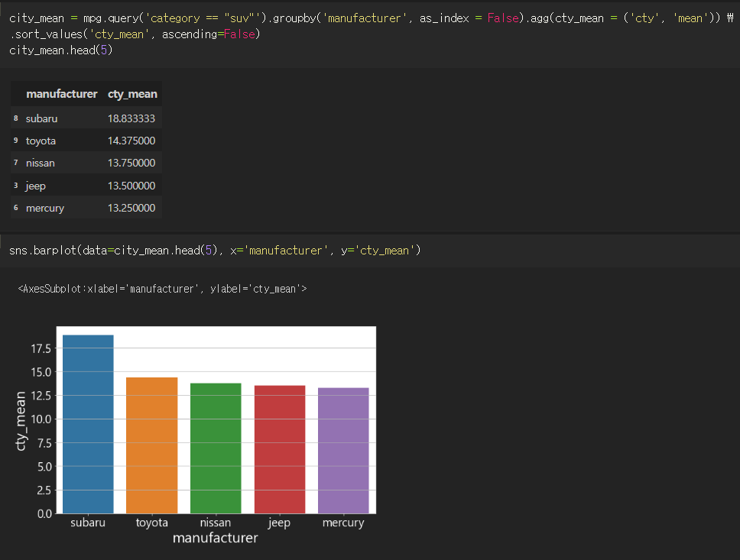This screenshot has height=560, width=740.
Task: Click the 10.0 y-axis tick label
Action: tap(41, 419)
